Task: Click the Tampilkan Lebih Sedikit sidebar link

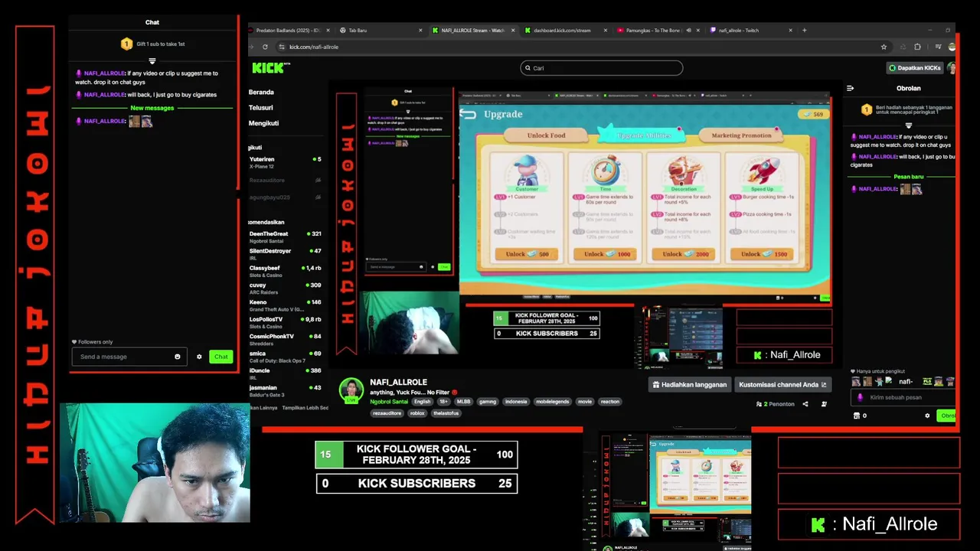Action: click(x=305, y=408)
